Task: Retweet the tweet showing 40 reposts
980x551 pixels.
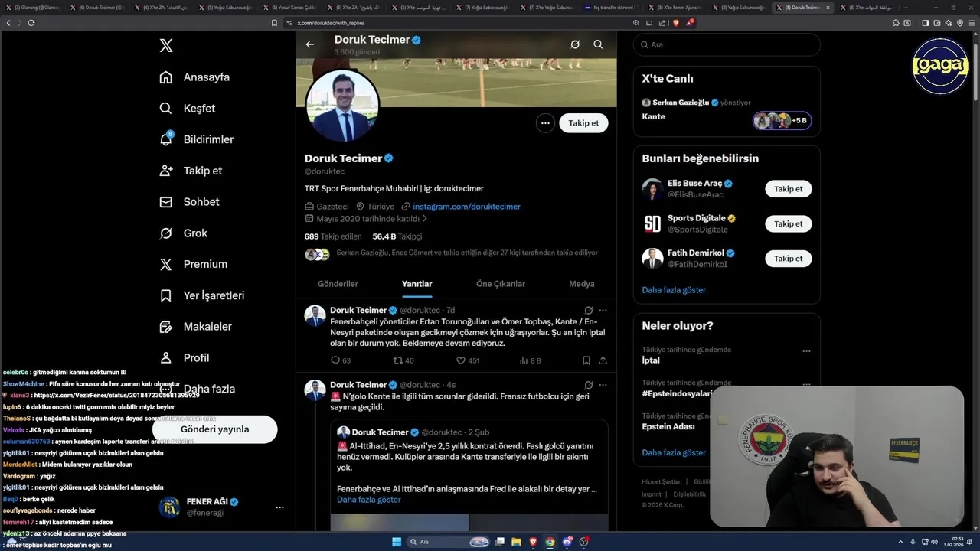Action: point(403,360)
